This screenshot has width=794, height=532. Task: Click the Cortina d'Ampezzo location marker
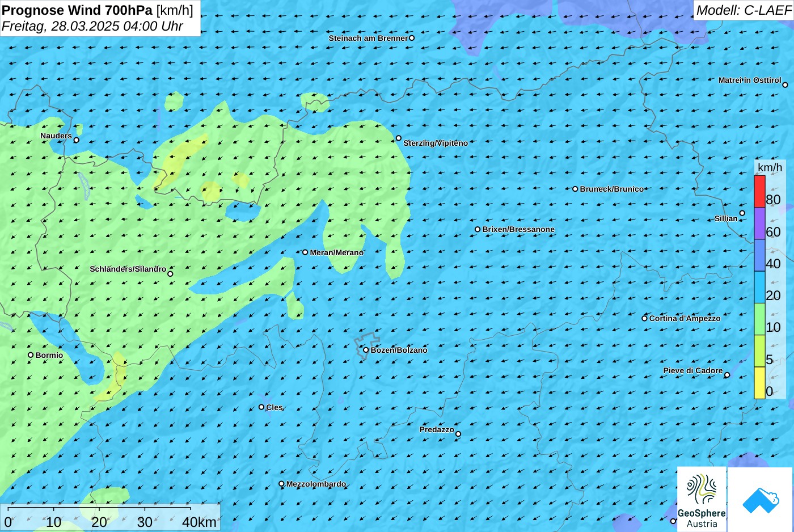(644, 318)
